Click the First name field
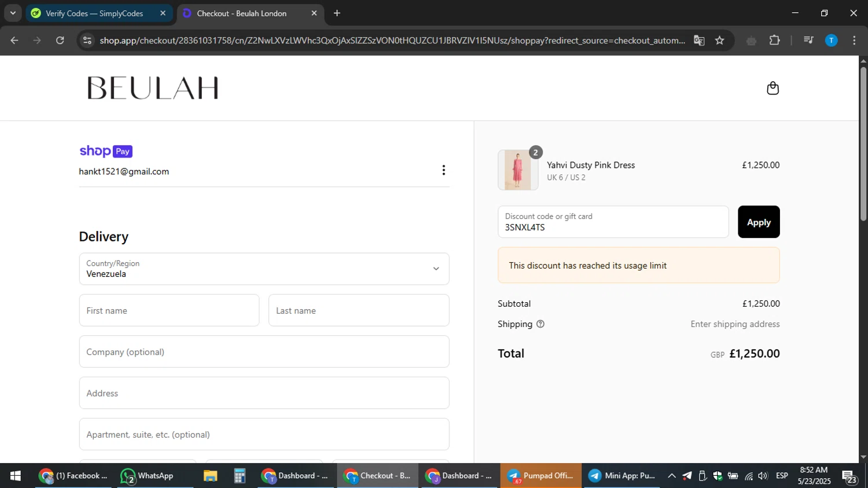868x488 pixels. pos(169,310)
